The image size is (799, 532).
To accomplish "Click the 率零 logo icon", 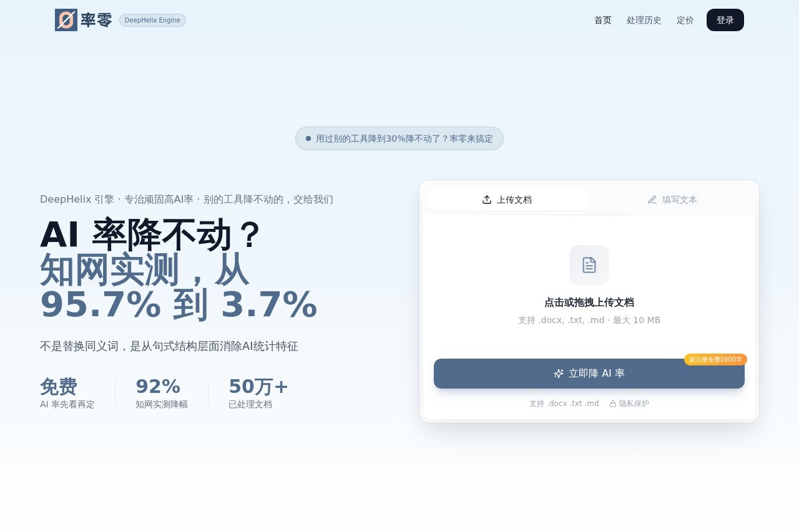I will click(66, 20).
